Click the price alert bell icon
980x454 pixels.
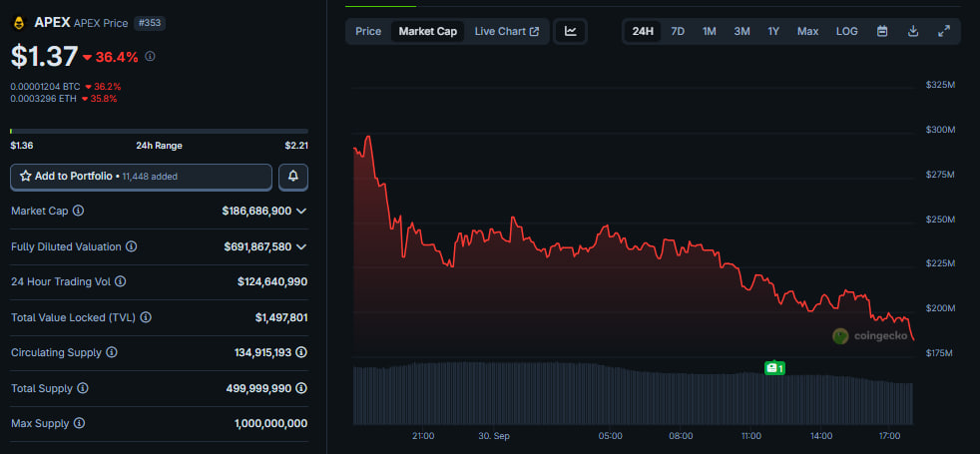[x=293, y=177]
